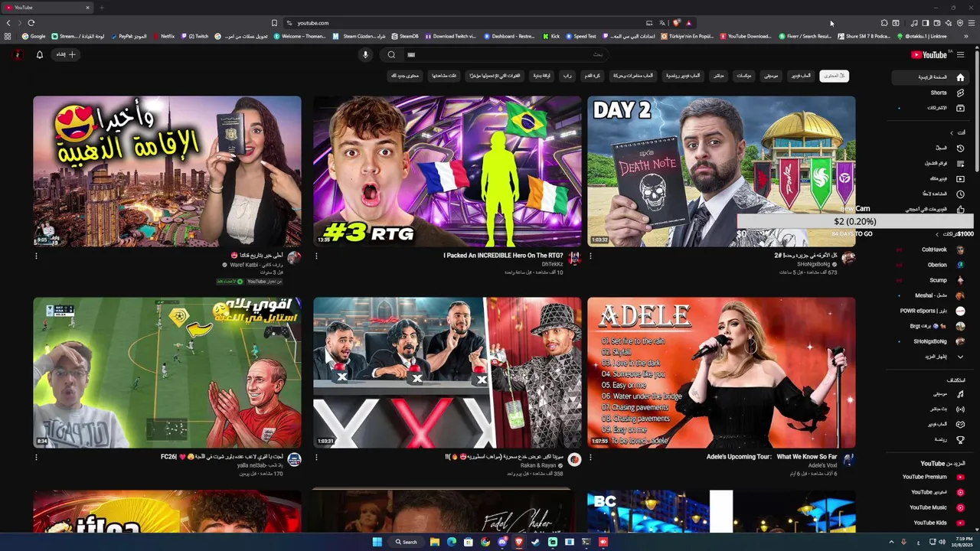Open the Speed Test bookmark
Screen dimensions: 980x551
click(580, 36)
